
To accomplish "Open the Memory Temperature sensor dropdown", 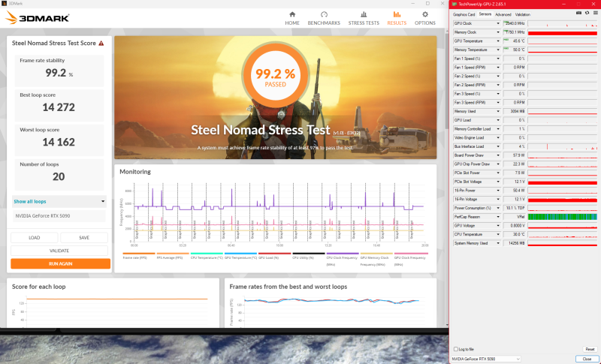I will pos(498,50).
